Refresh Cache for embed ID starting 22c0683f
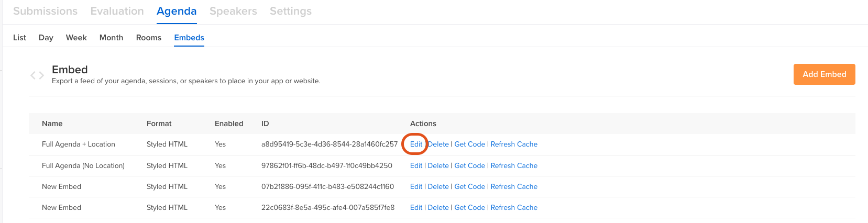The height and width of the screenshot is (223, 868). (x=514, y=207)
